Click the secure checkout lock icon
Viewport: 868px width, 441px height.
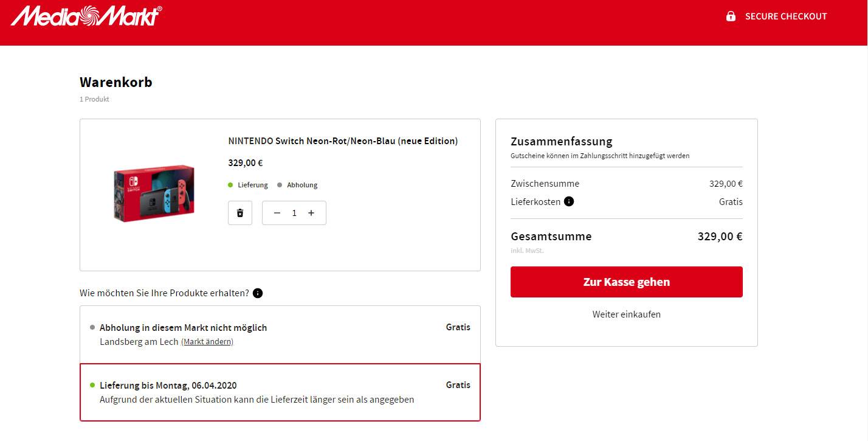tap(731, 16)
